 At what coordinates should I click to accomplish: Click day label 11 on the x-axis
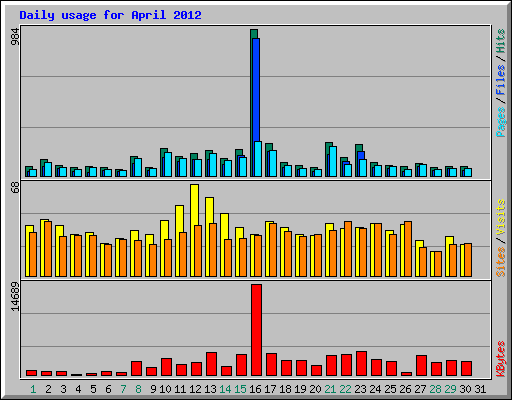click(180, 389)
